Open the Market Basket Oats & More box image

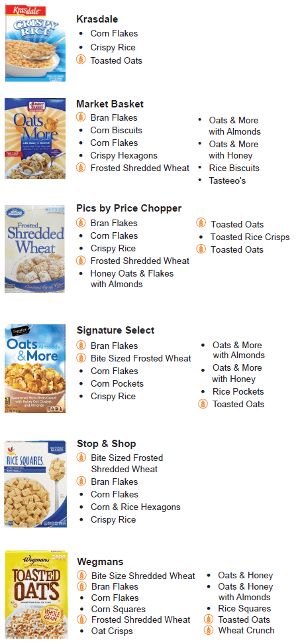point(35,139)
